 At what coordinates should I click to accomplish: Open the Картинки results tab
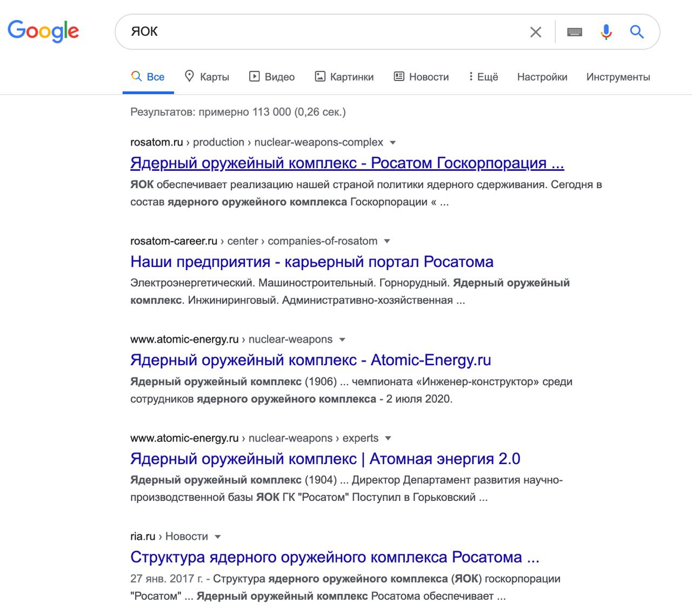point(344,77)
